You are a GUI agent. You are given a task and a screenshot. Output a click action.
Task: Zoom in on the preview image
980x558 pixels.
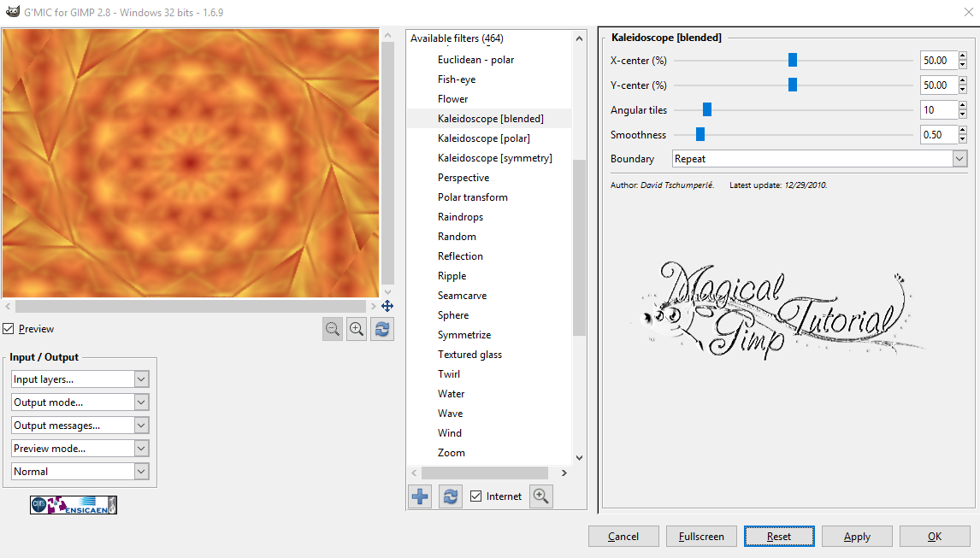[357, 329]
